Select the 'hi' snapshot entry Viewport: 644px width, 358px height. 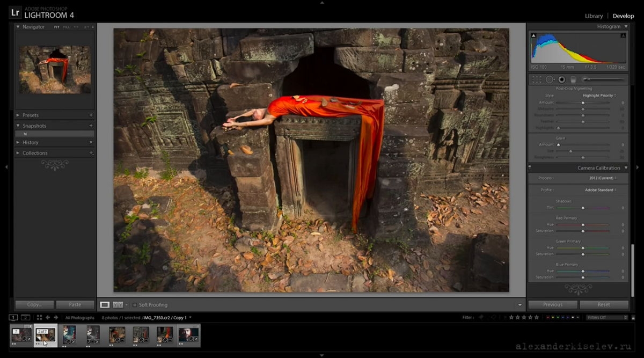(x=55, y=134)
